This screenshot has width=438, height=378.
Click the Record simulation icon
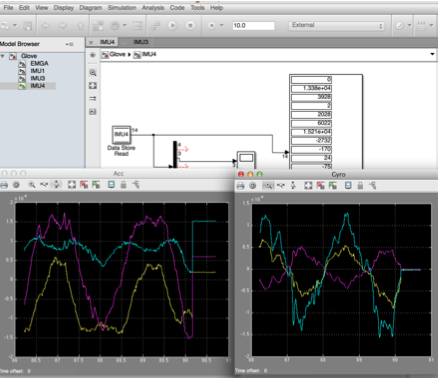coord(211,25)
